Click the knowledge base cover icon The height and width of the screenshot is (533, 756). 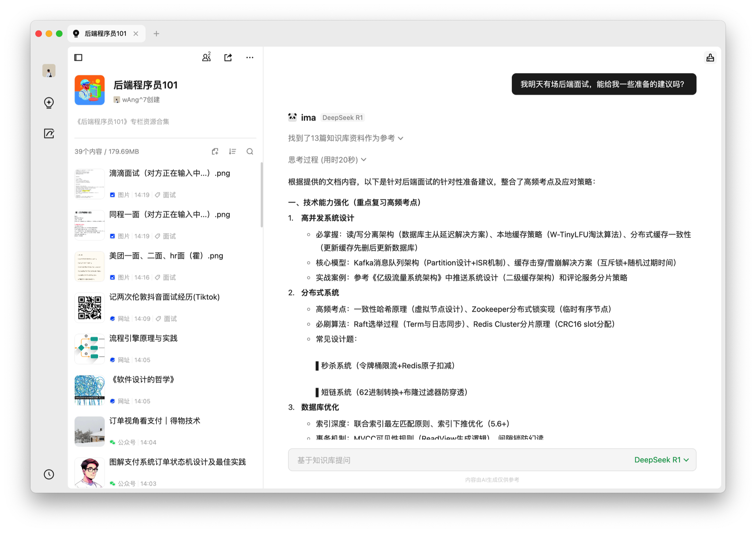point(90,90)
